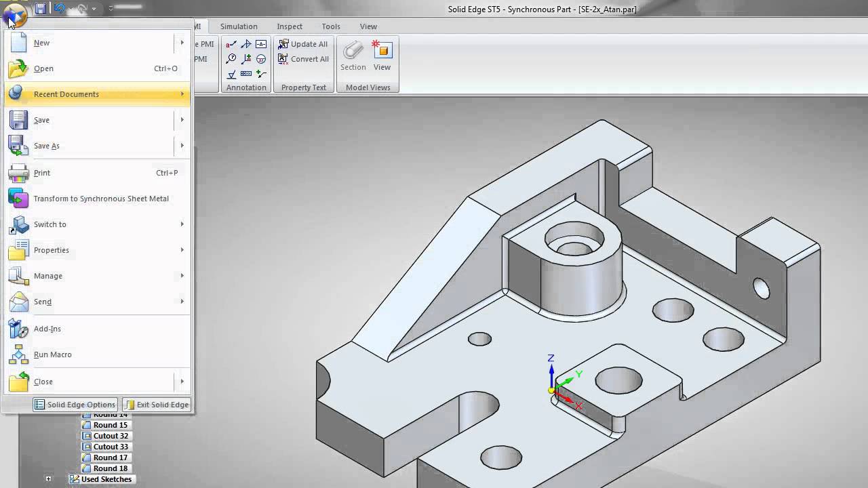Choose Print from the application menu

[98, 173]
